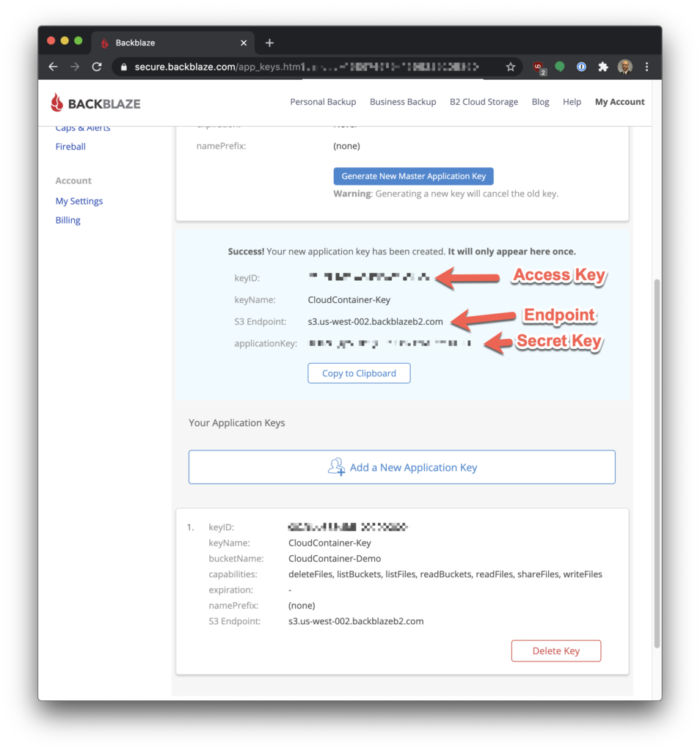The image size is (700, 751).
Task: Click the 1Password extension icon
Action: point(581,67)
